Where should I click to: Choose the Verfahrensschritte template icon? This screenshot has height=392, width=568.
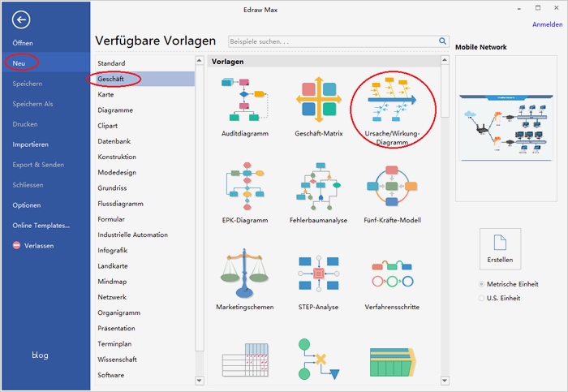[392, 274]
